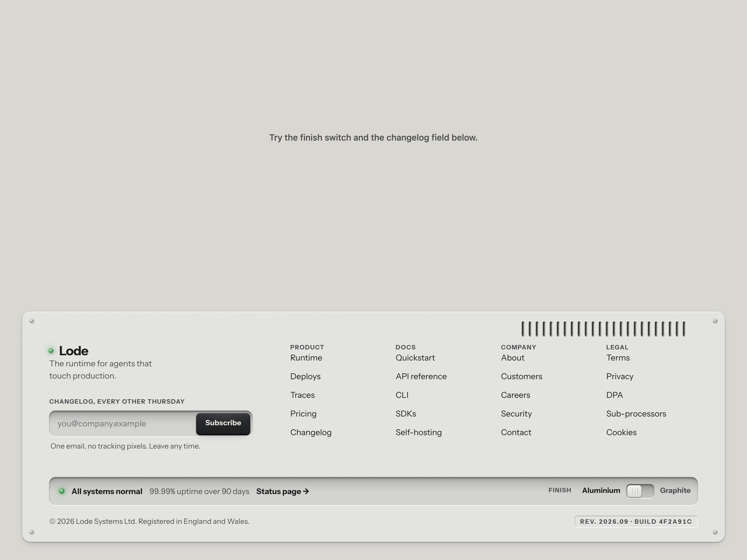Click the All systems normal text
Screen dimensions: 747x560
pyautogui.click(x=107, y=492)
